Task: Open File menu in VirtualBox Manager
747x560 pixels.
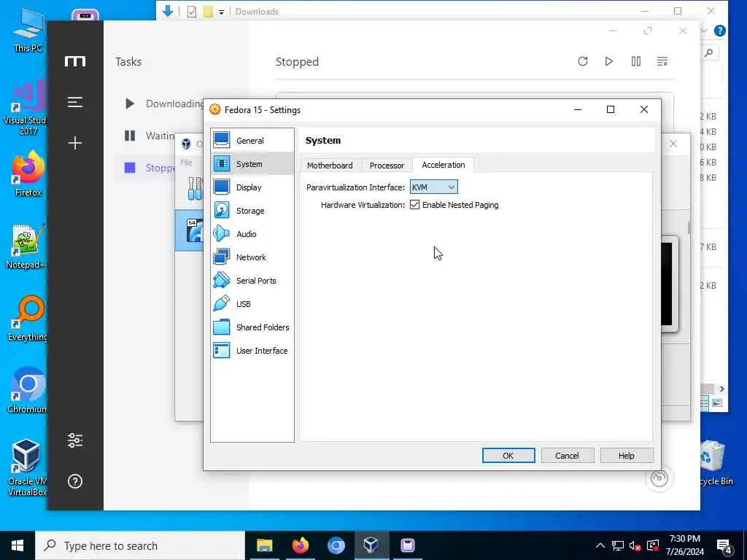Action: (186, 163)
